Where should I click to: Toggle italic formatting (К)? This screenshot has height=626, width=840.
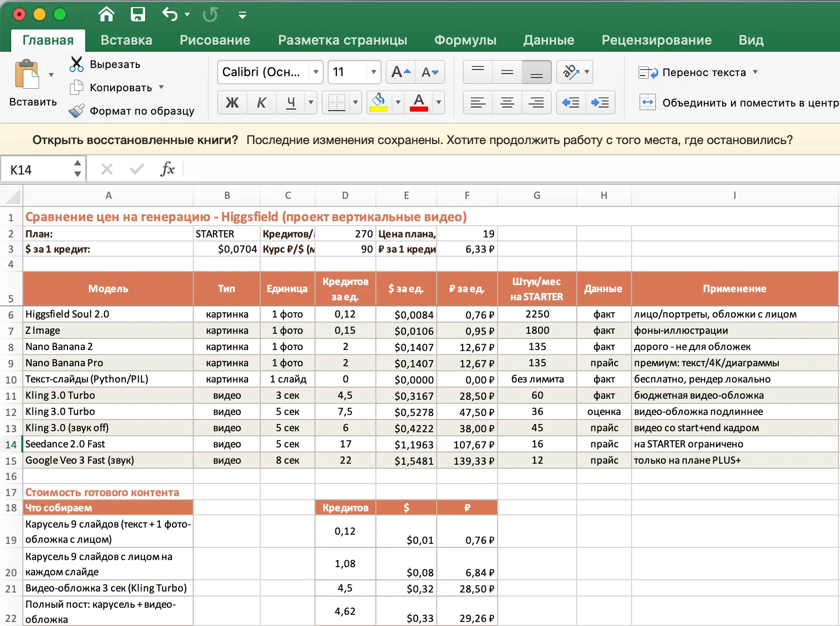click(x=262, y=102)
